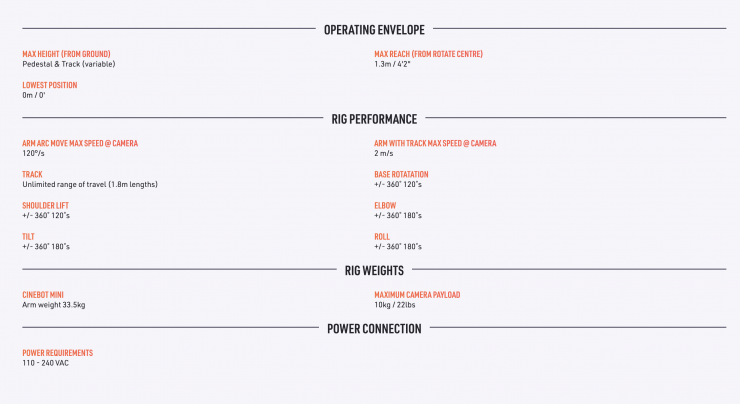740x404 pixels.
Task: Click the Base Rotation label
Action: (402, 174)
